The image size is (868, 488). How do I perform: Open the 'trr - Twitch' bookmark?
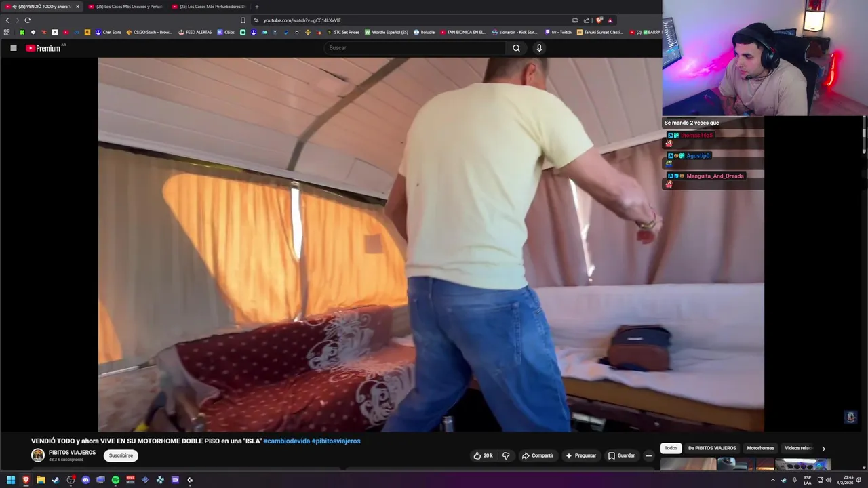(x=558, y=32)
